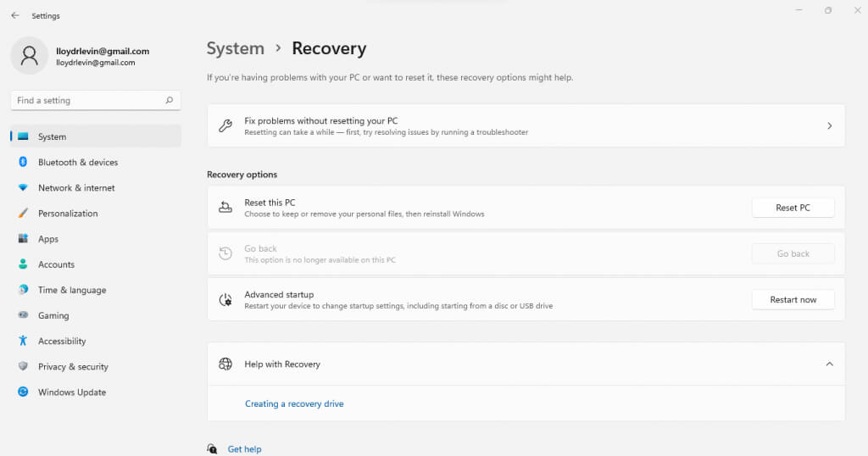Viewport: 868px width, 456px height.
Task: Click the Get help link
Action: tap(244, 449)
